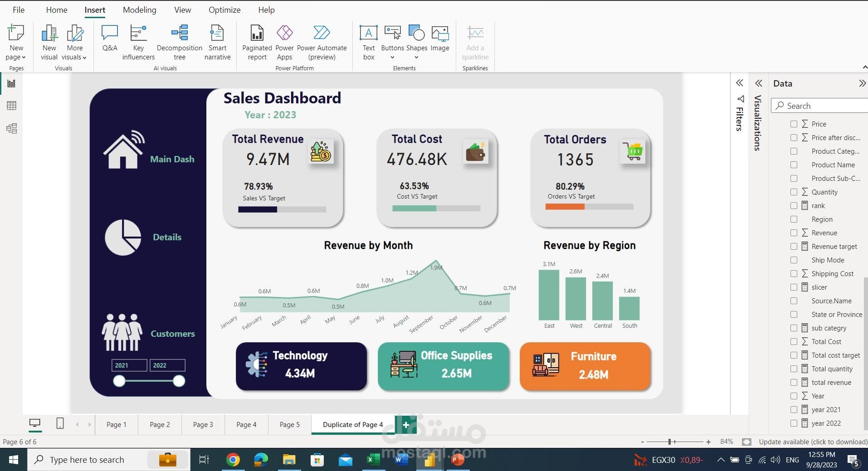
Task: Insert a Text box element
Action: (369, 43)
